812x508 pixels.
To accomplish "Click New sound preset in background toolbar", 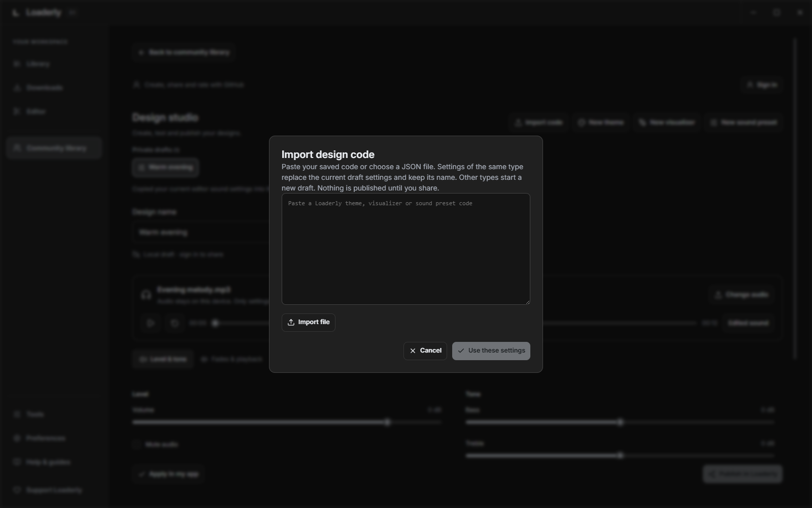I will [x=743, y=122].
